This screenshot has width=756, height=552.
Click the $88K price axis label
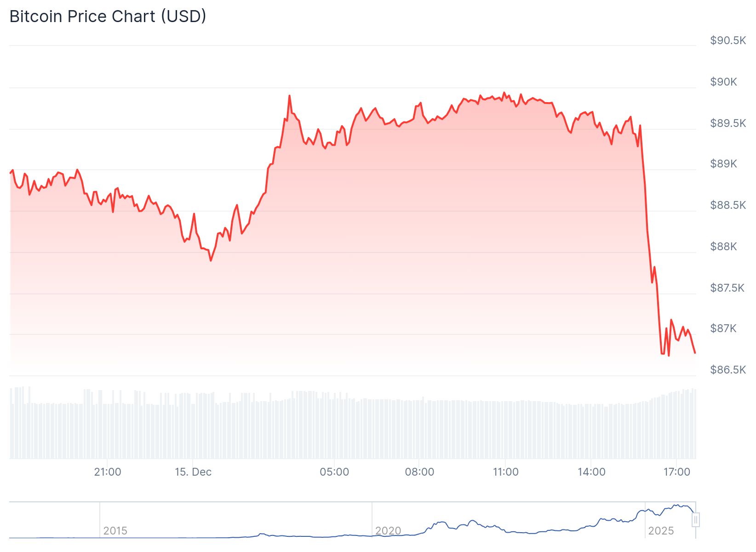[x=723, y=247]
